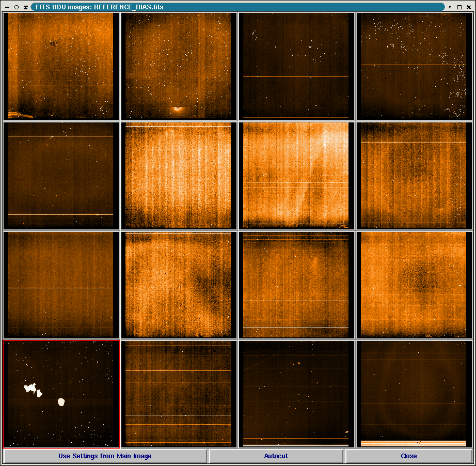Choose top-right thumbnail with scattered white dots
476x466 pixels.
[x=414, y=66]
